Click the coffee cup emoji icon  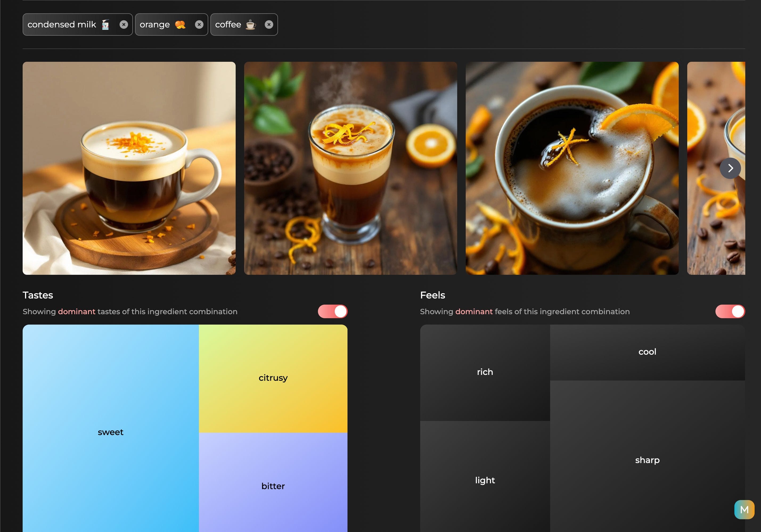coord(251,24)
